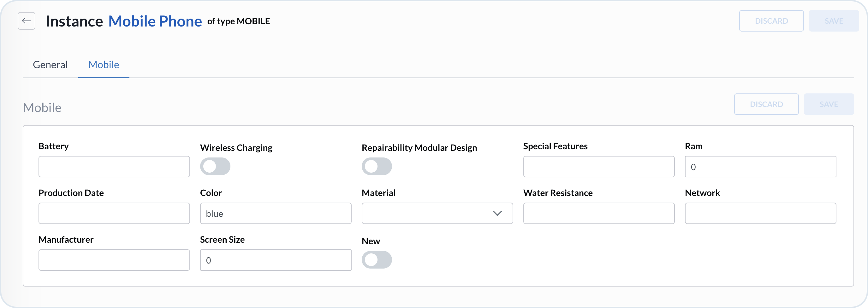Click the Battery input field
Viewport: 868px width, 308px height.
coord(114,167)
